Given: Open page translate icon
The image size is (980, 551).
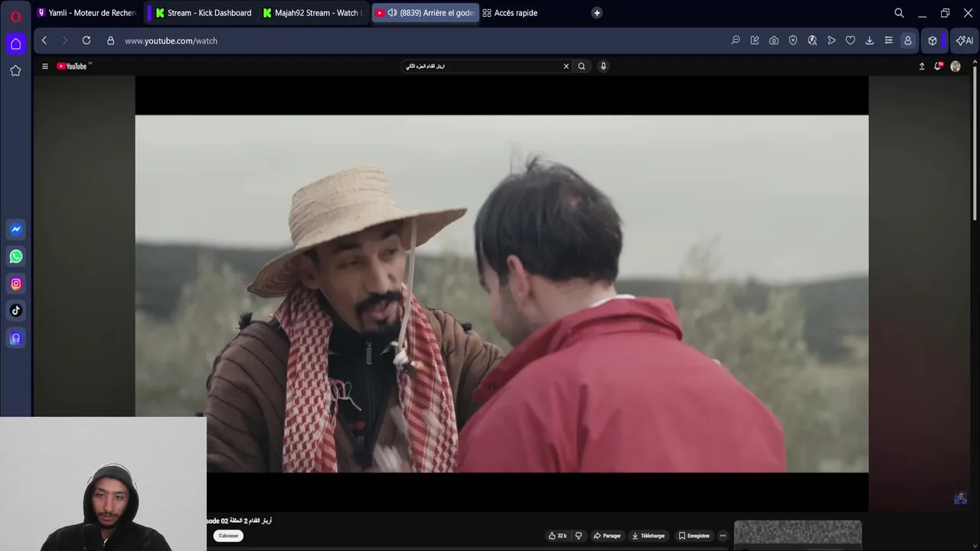Looking at the screenshot, I should (812, 41).
